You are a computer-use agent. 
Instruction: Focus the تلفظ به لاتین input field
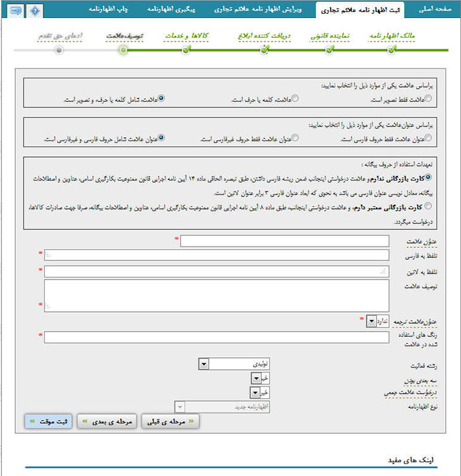pyautogui.click(x=217, y=272)
